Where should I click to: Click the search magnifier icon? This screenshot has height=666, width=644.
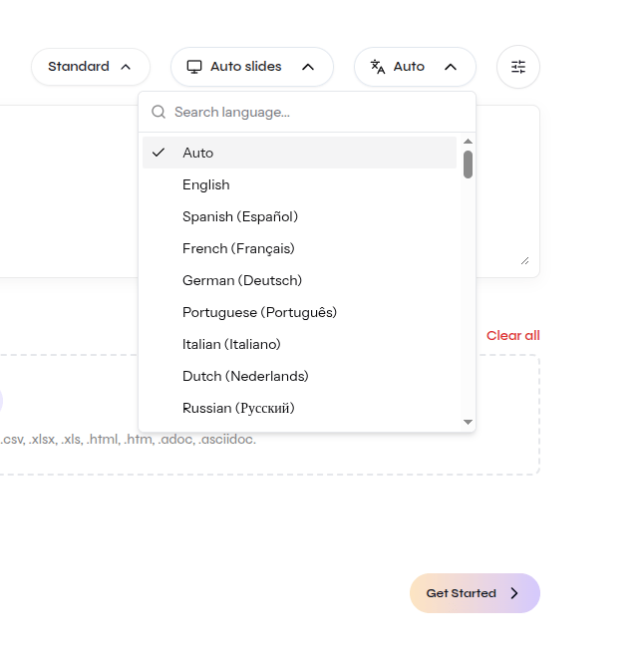(x=159, y=112)
